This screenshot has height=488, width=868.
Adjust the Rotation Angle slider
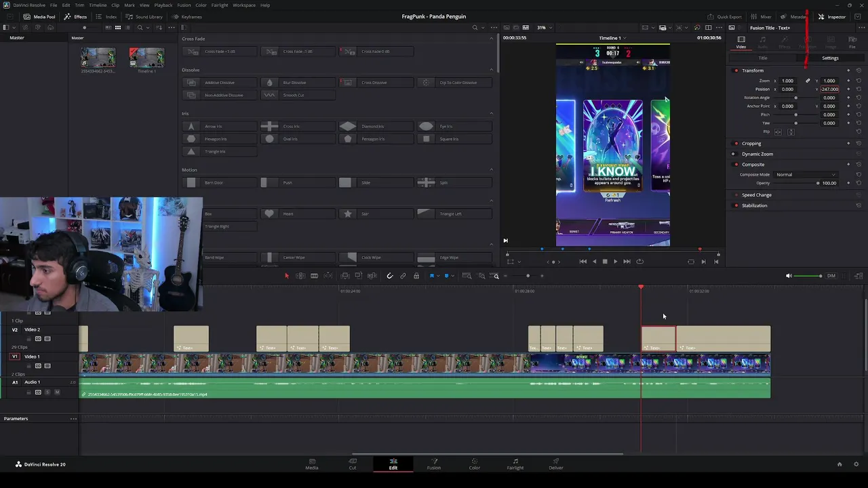coord(796,98)
